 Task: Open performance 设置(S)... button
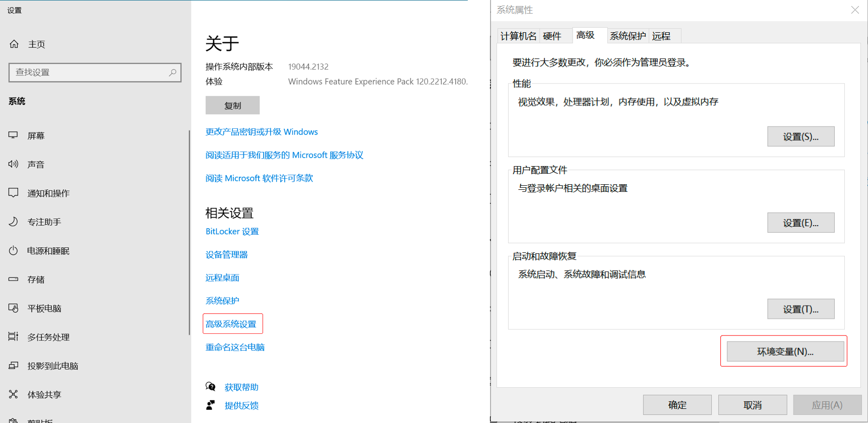800,136
